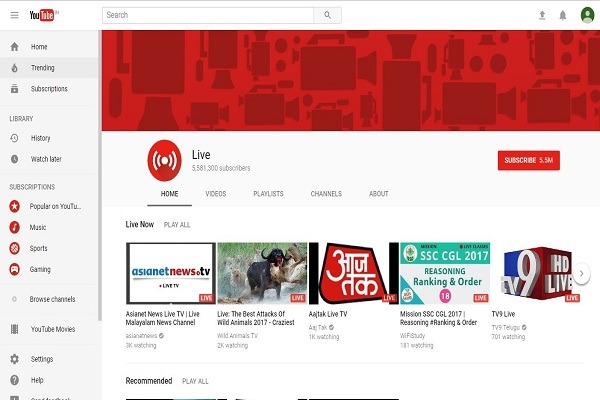Click the Browse channels plus icon
The height and width of the screenshot is (400, 600).
tap(15, 299)
